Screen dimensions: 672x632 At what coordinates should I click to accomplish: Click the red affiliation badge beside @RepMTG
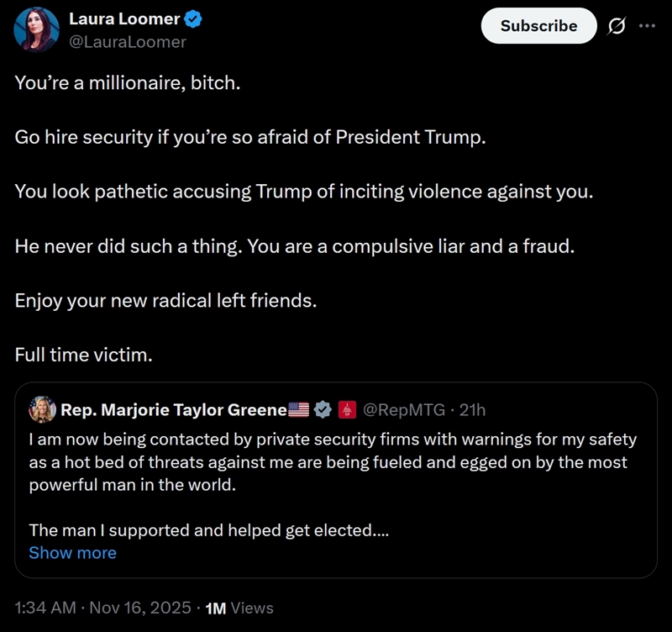coord(347,410)
